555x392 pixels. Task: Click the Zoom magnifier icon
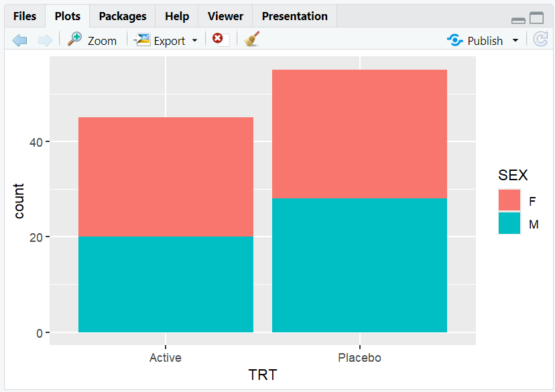75,40
